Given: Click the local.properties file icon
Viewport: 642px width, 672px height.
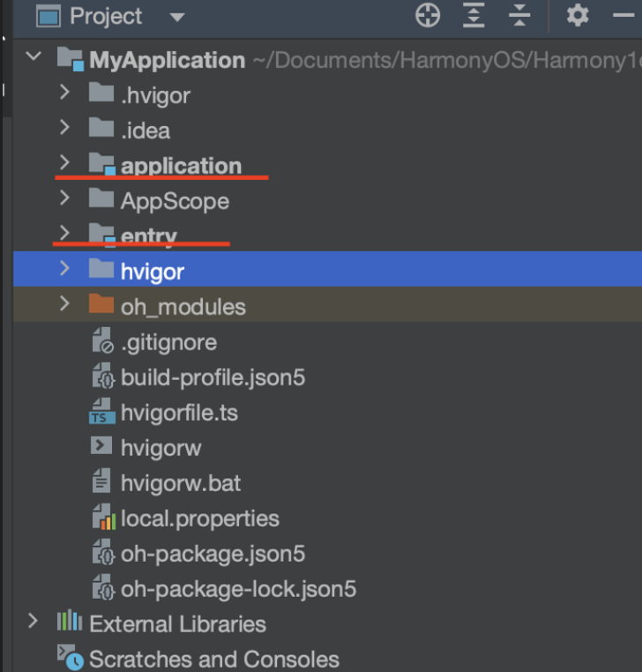Looking at the screenshot, I should coord(104,517).
